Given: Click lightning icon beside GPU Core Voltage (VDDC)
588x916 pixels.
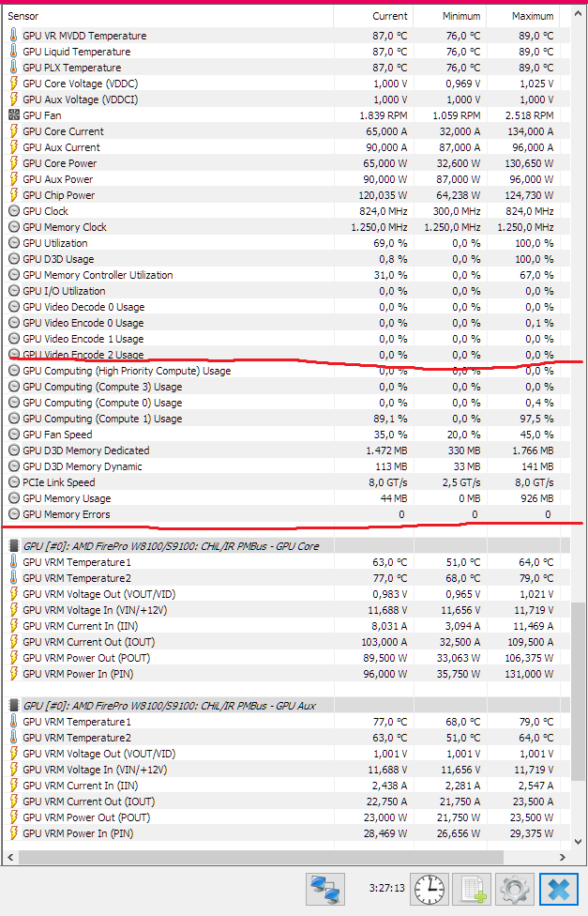Looking at the screenshot, I should pyautogui.click(x=14, y=84).
